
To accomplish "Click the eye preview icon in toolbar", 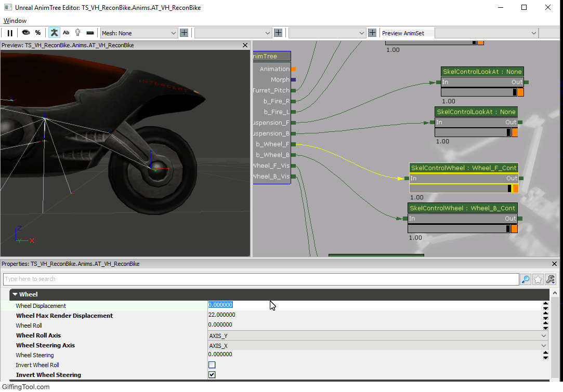I will coord(26,33).
